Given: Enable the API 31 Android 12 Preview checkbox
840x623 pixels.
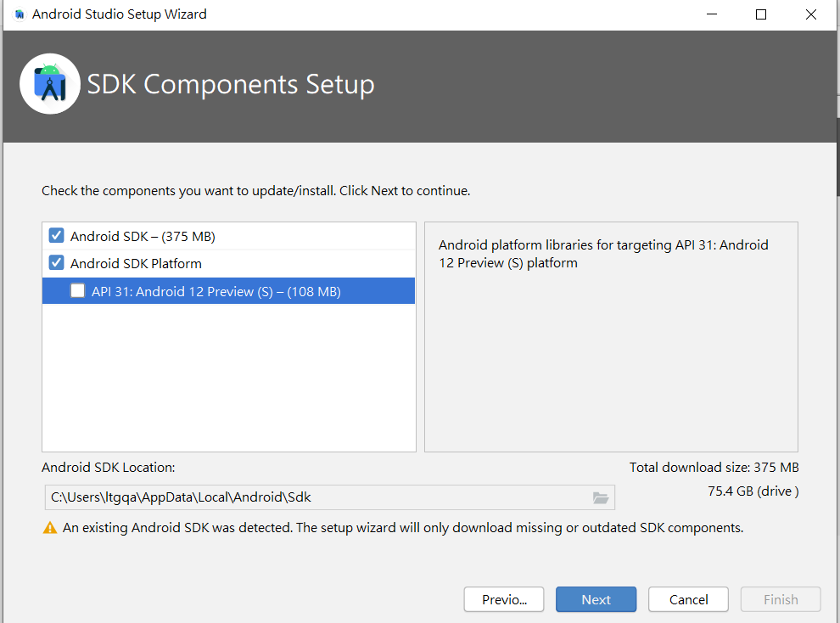Looking at the screenshot, I should (78, 291).
